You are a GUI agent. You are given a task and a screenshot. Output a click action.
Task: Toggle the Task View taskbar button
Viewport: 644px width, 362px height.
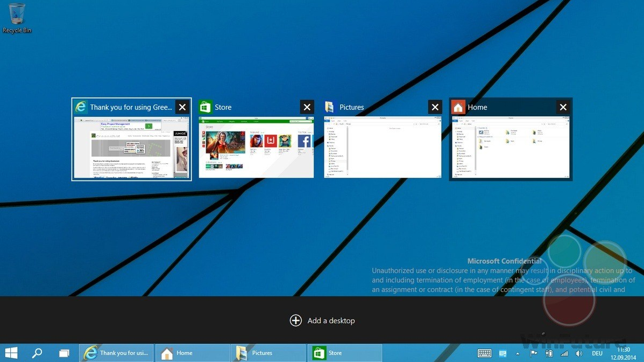pyautogui.click(x=64, y=353)
